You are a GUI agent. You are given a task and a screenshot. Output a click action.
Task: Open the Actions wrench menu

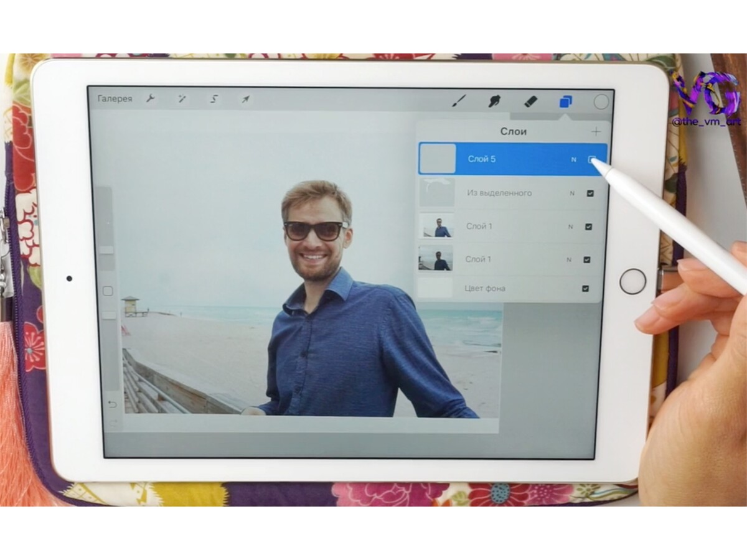(x=150, y=99)
